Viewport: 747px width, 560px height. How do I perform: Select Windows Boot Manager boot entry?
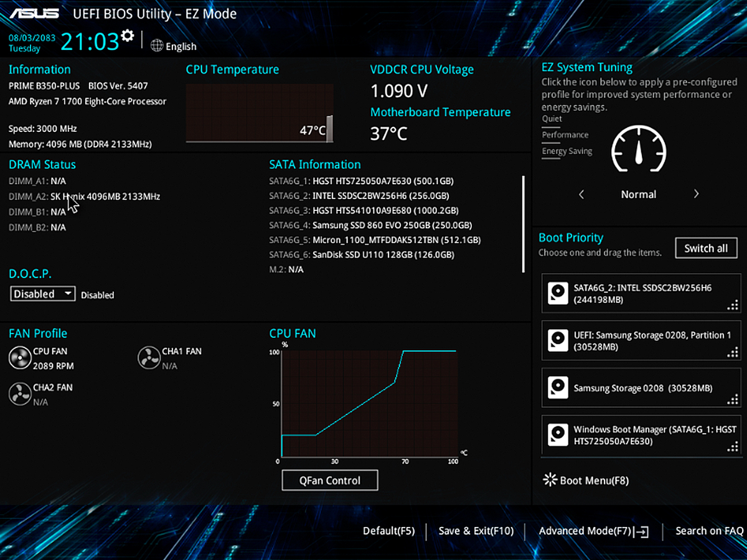coord(642,436)
